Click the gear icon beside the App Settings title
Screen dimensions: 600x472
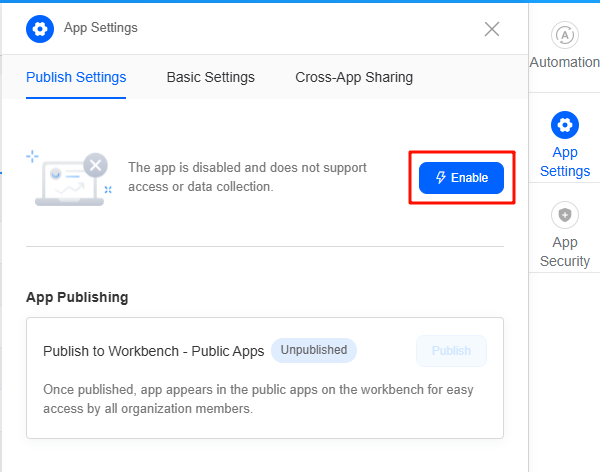click(40, 29)
